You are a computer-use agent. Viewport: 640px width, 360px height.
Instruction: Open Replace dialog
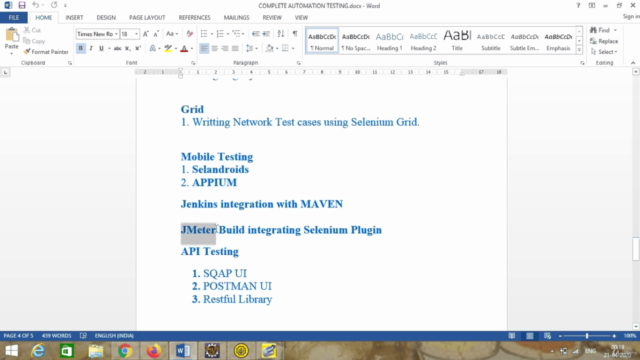(604, 41)
